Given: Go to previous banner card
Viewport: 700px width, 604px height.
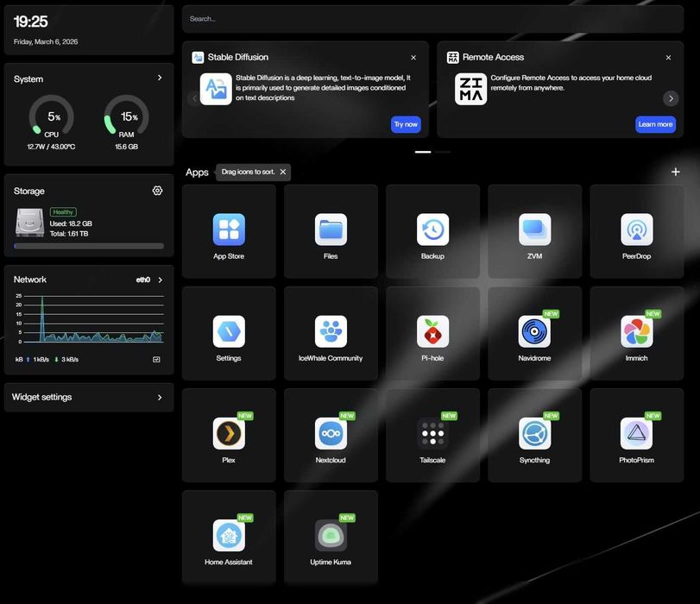Looking at the screenshot, I should click(x=194, y=98).
